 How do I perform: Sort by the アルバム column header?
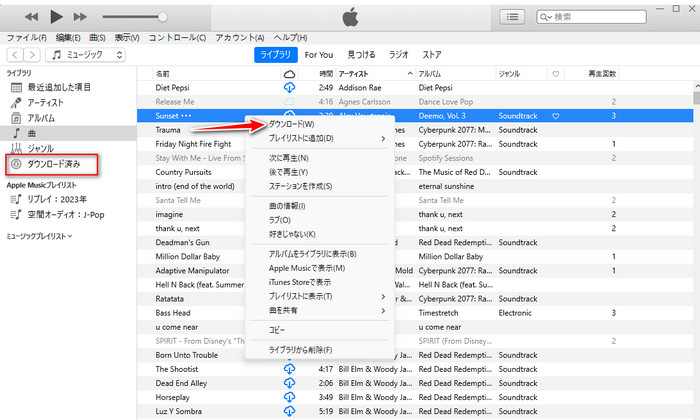(455, 74)
